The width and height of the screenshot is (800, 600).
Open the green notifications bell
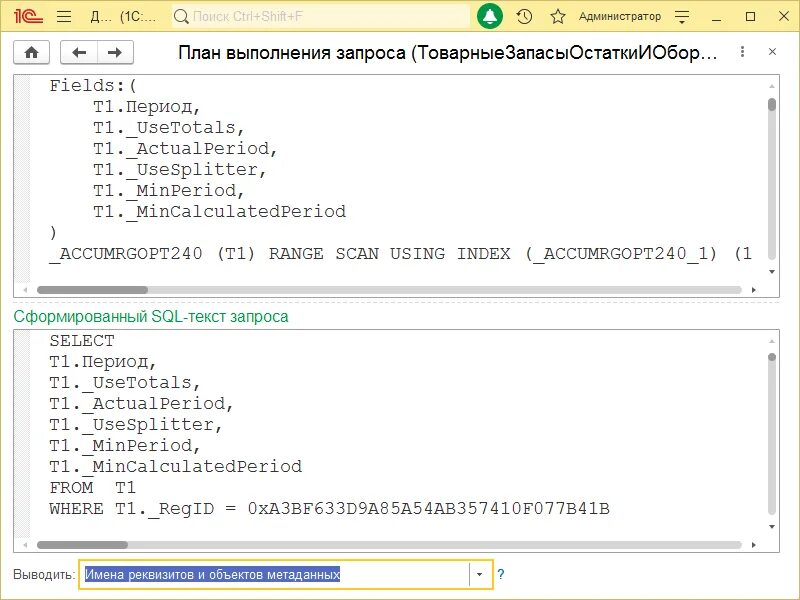click(490, 16)
